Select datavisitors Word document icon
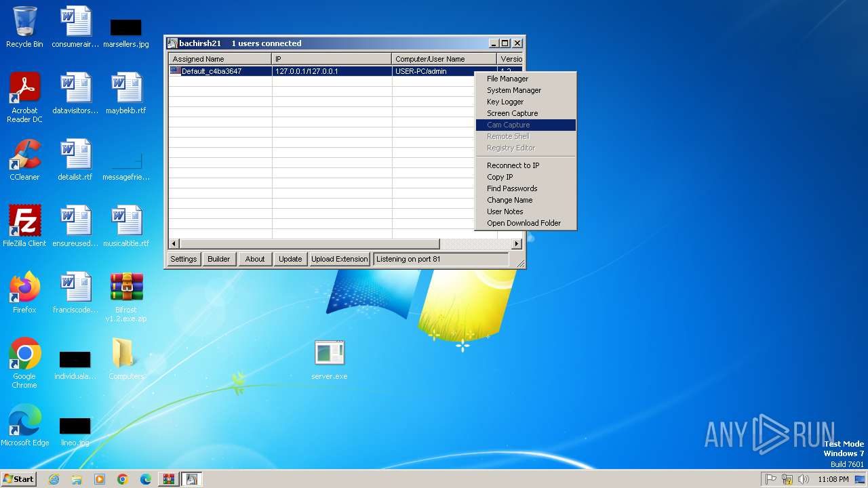Screen dimensions: 868x488 (x=75, y=94)
